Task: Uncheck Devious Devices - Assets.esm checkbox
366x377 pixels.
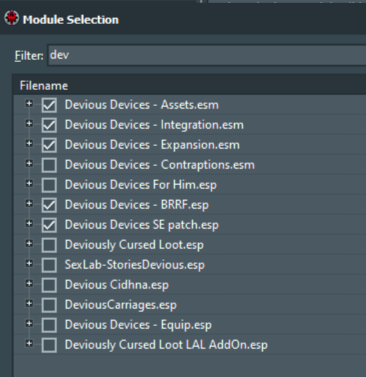Action: [x=49, y=105]
